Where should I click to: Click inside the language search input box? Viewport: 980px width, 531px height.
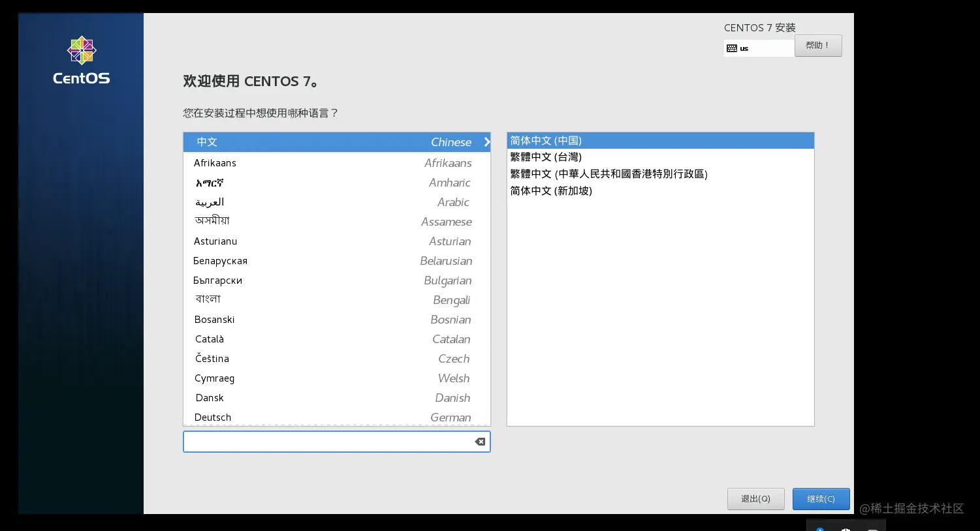[x=326, y=442]
